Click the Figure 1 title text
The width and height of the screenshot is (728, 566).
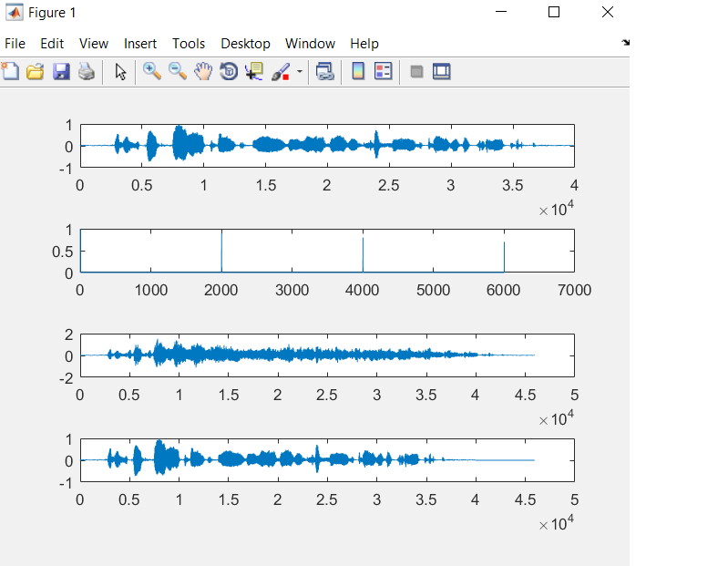click(52, 13)
